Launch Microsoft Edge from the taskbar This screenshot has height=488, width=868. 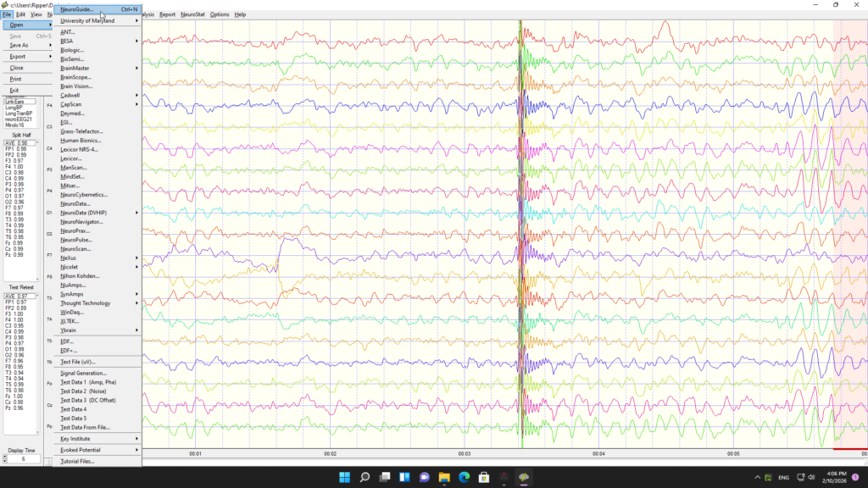[464, 477]
